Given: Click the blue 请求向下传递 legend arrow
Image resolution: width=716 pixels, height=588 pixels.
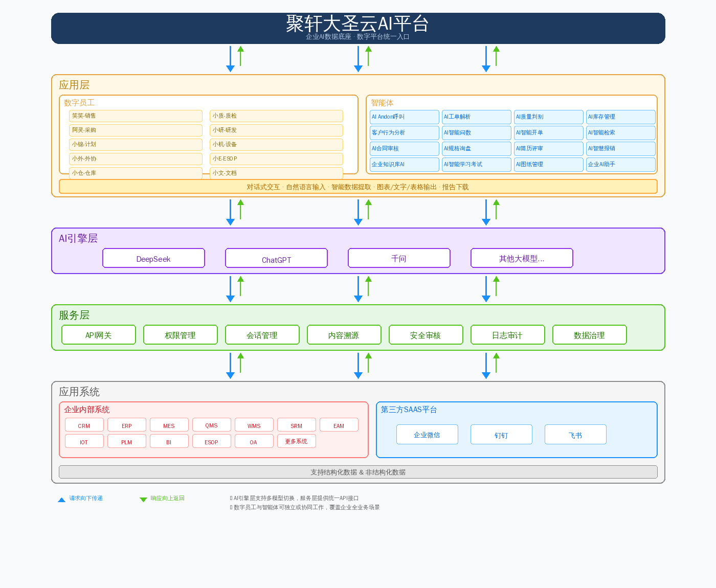Looking at the screenshot, I should (x=61, y=499).
